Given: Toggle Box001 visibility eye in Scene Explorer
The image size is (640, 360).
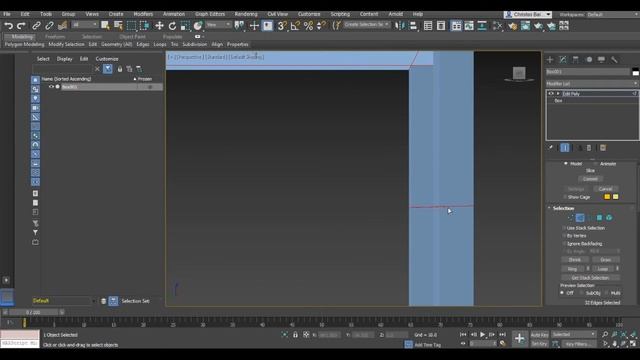Looking at the screenshot, I should [51, 87].
